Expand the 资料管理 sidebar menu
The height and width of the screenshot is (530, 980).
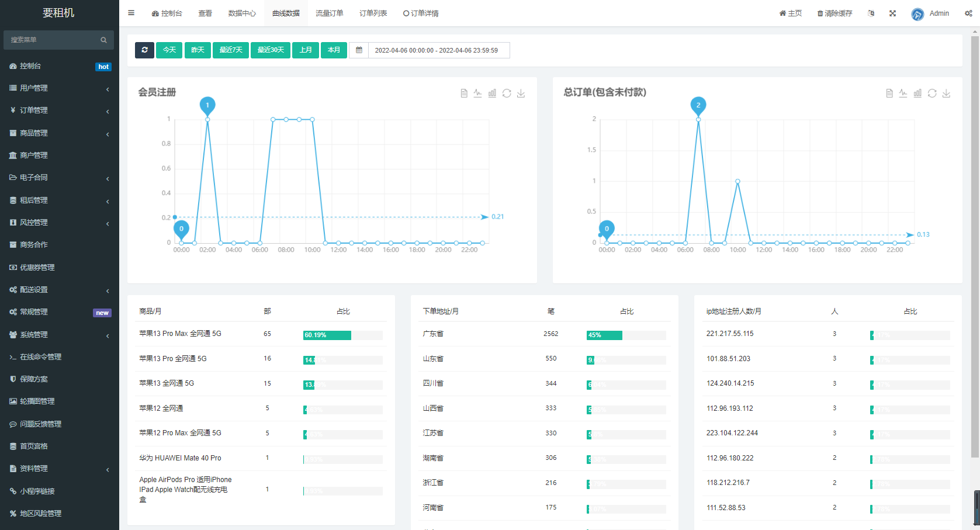(60, 469)
